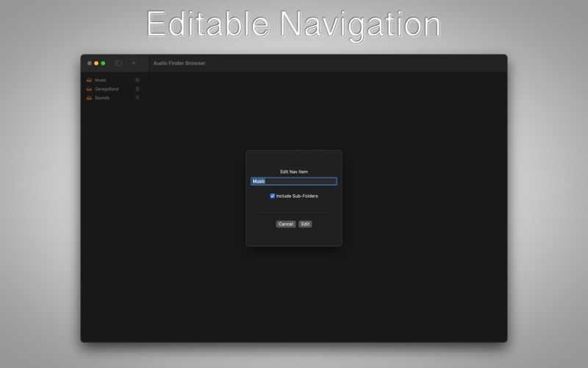The width and height of the screenshot is (588, 368).
Task: Confirm with the Edit button
Action: pos(305,224)
